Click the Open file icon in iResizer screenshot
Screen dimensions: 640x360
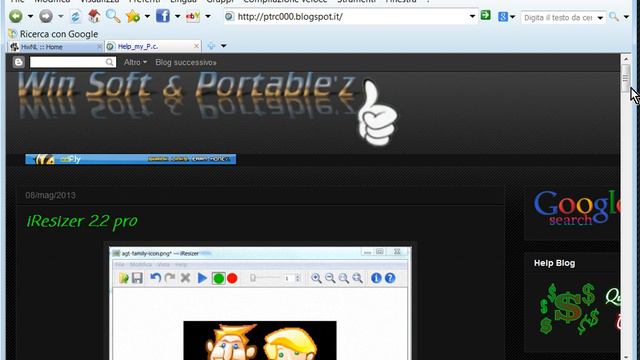[124, 278]
